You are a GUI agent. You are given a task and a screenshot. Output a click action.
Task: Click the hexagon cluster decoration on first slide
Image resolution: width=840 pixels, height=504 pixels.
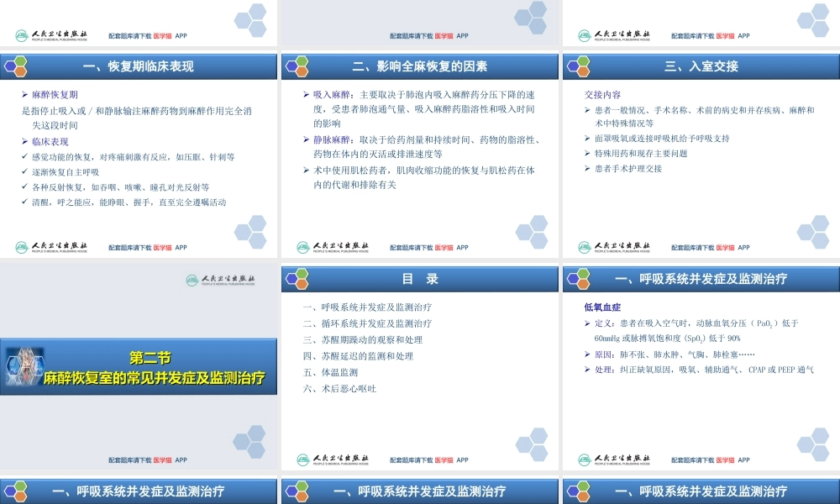pyautogui.click(x=249, y=21)
